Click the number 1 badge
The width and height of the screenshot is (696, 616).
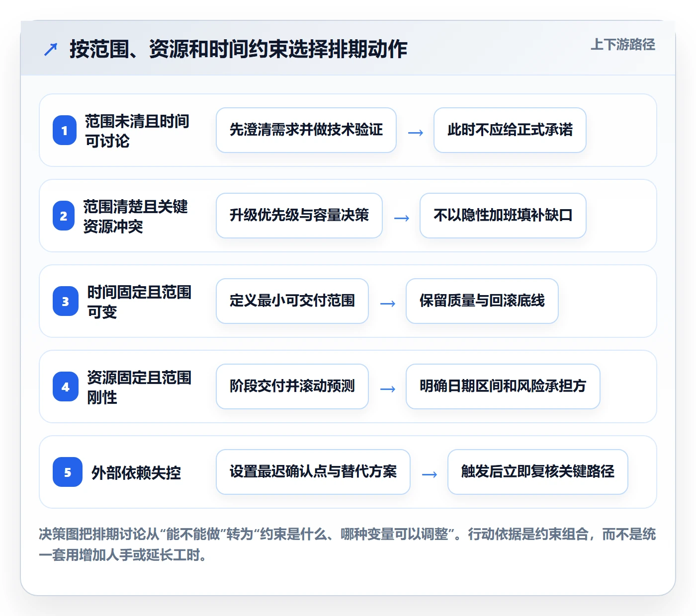click(x=65, y=130)
